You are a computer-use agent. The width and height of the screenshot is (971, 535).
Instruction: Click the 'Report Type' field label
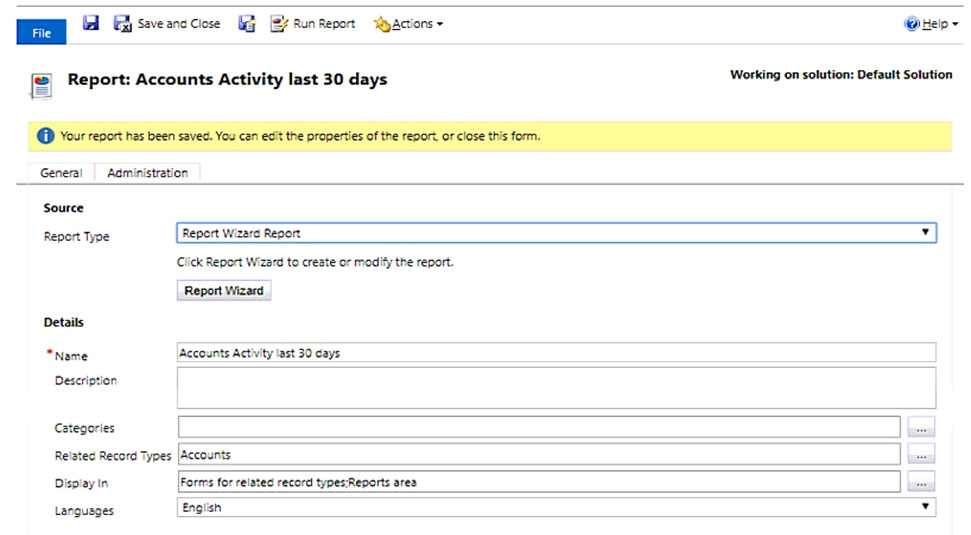pos(76,237)
